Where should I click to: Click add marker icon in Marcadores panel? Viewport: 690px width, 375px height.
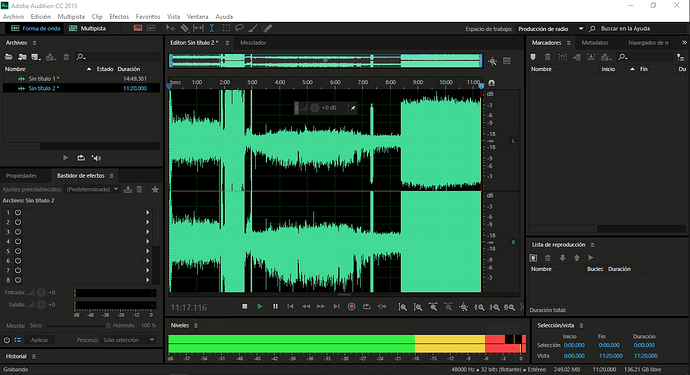pos(533,57)
